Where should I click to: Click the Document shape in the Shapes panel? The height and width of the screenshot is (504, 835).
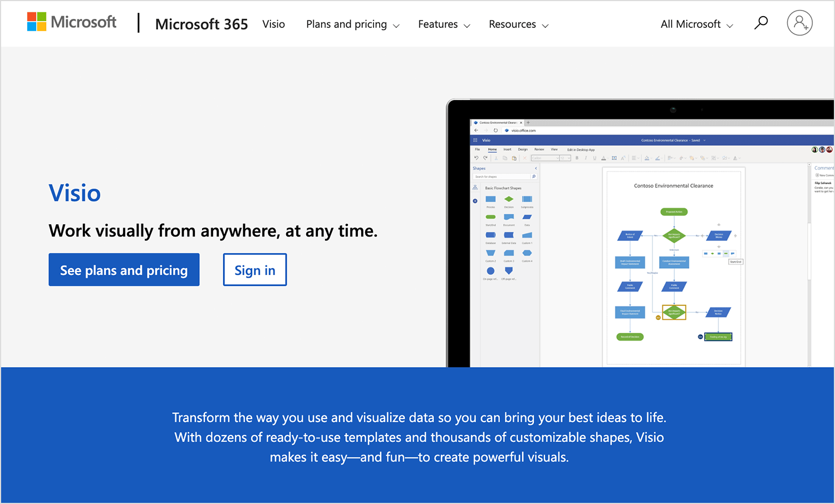pos(509,217)
